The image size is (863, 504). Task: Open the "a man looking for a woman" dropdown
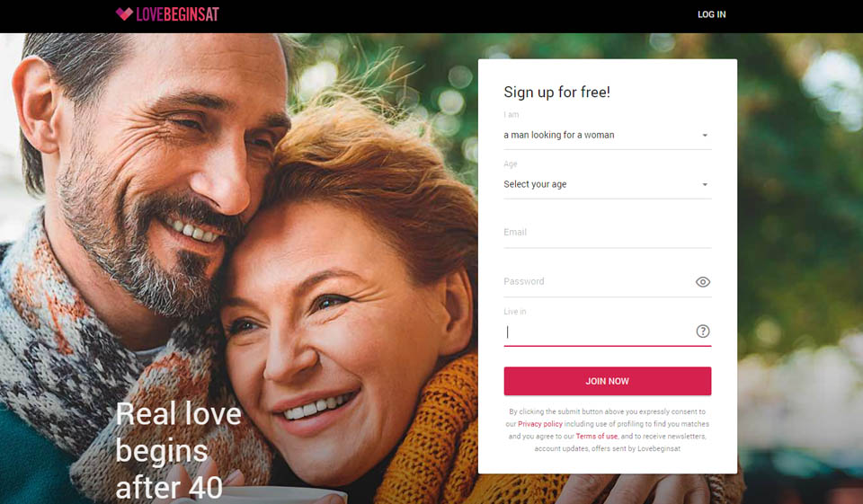[607, 136]
